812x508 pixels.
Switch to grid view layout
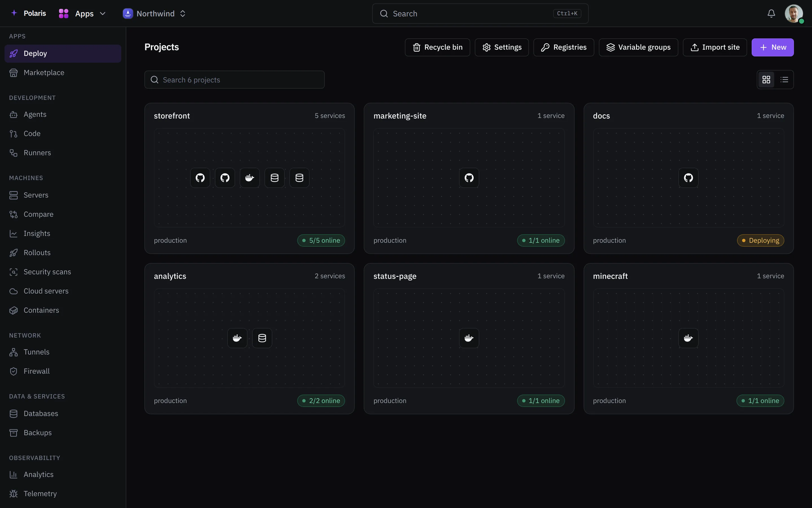[766, 80]
